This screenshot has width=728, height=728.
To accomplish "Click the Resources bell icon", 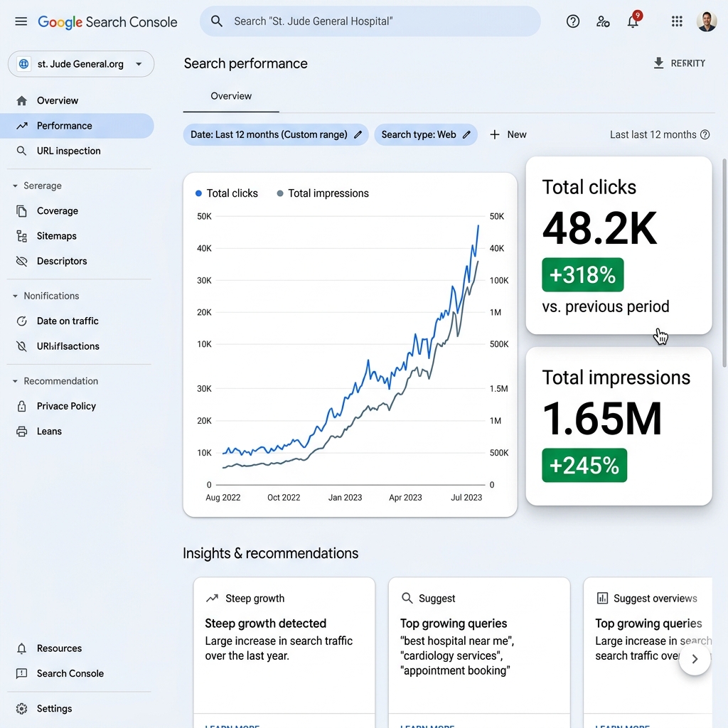I will (x=21, y=648).
